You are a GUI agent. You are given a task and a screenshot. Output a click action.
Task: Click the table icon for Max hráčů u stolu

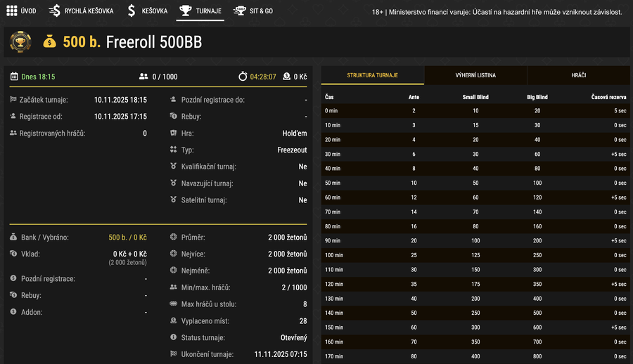pos(173,304)
